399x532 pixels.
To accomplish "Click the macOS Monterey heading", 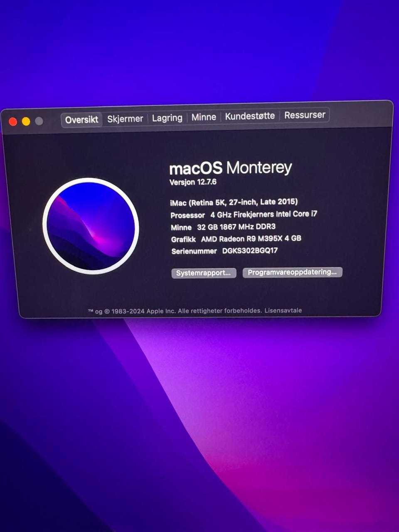I will (231, 168).
